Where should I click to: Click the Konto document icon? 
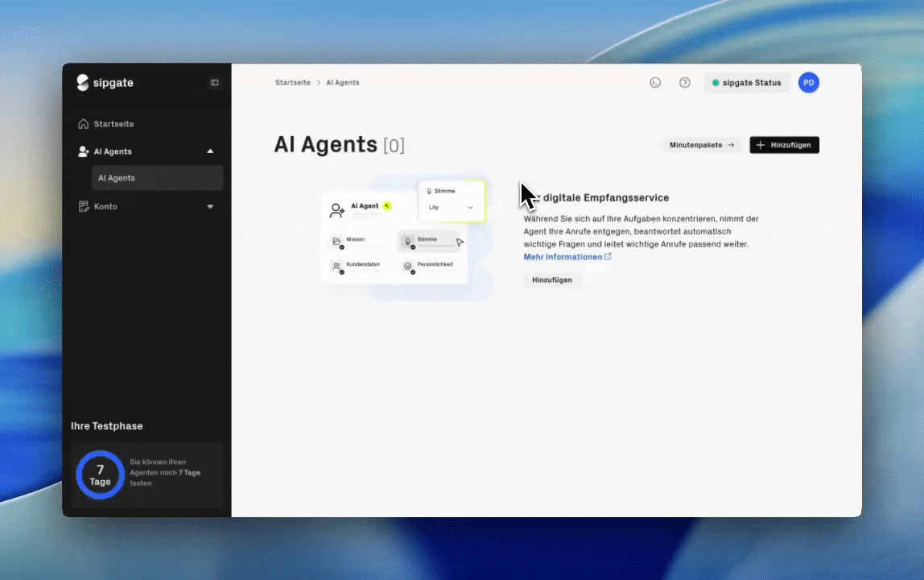[83, 206]
